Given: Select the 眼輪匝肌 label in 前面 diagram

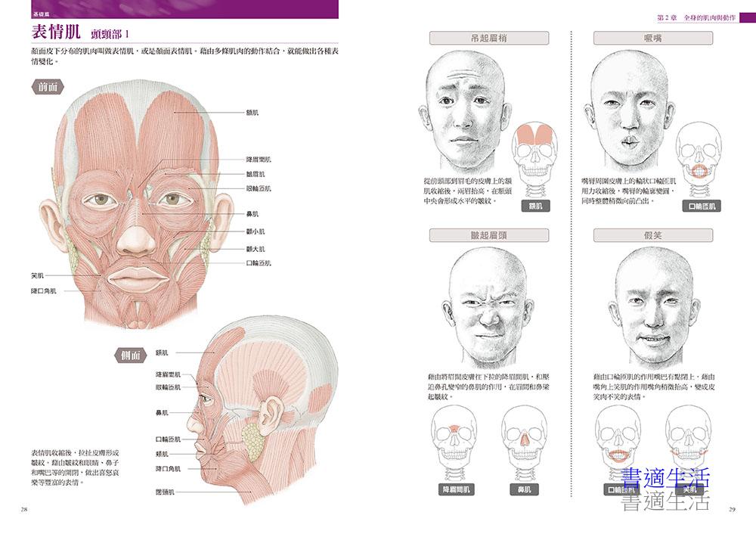Looking at the screenshot, I should [259, 188].
